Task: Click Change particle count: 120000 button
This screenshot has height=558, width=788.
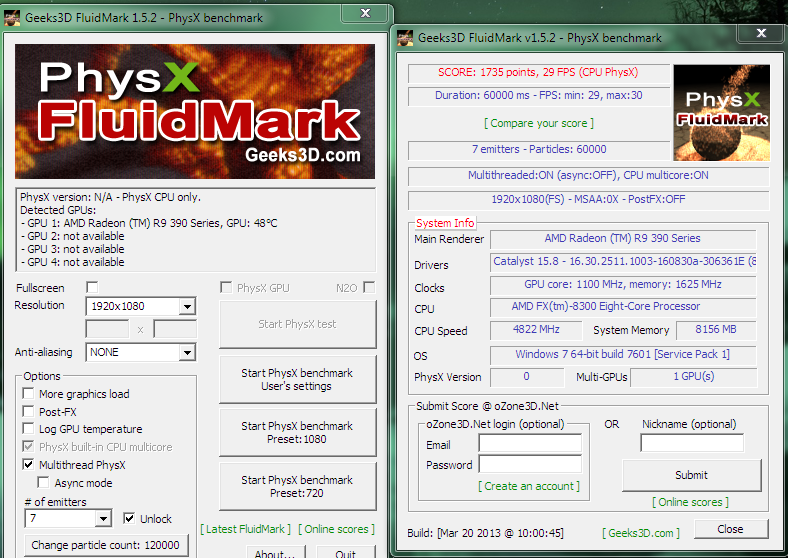Action: pos(106,545)
